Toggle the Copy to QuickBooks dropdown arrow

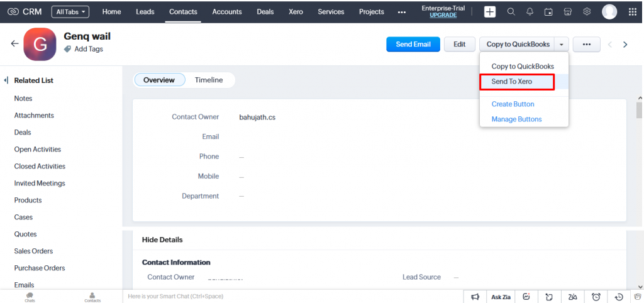(562, 45)
